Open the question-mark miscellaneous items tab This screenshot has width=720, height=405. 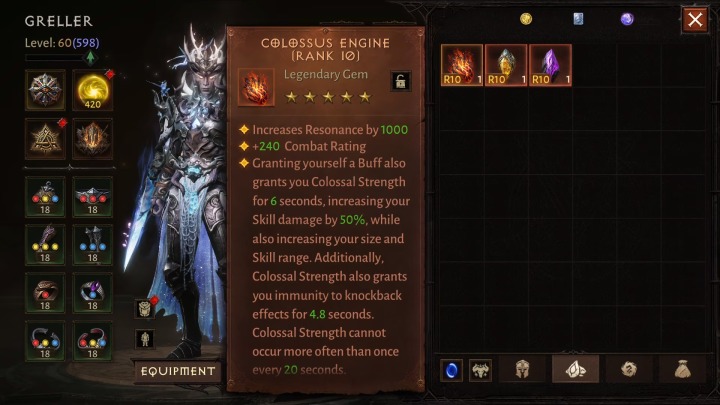tap(629, 369)
